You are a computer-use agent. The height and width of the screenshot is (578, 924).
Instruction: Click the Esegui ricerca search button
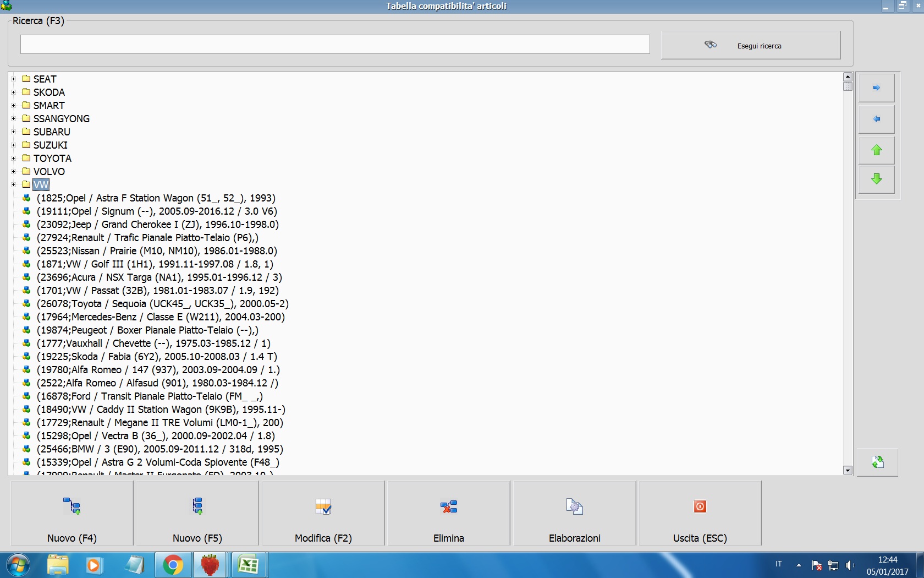pyautogui.click(x=751, y=45)
